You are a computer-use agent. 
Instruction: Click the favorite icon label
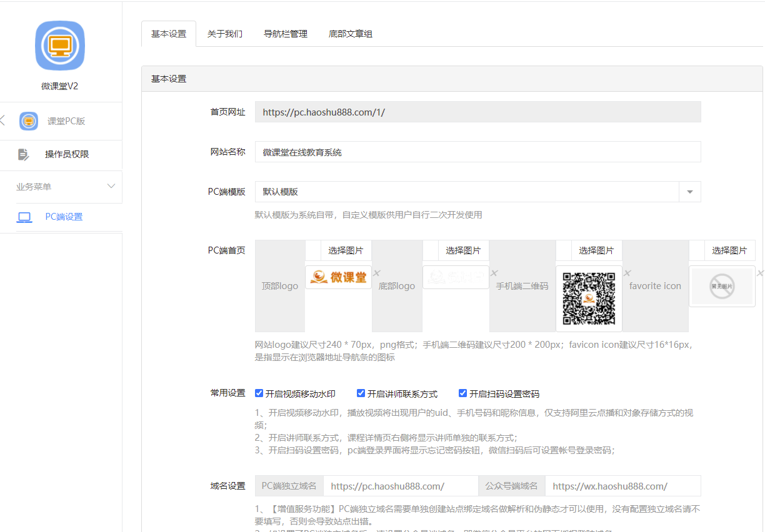click(x=656, y=286)
